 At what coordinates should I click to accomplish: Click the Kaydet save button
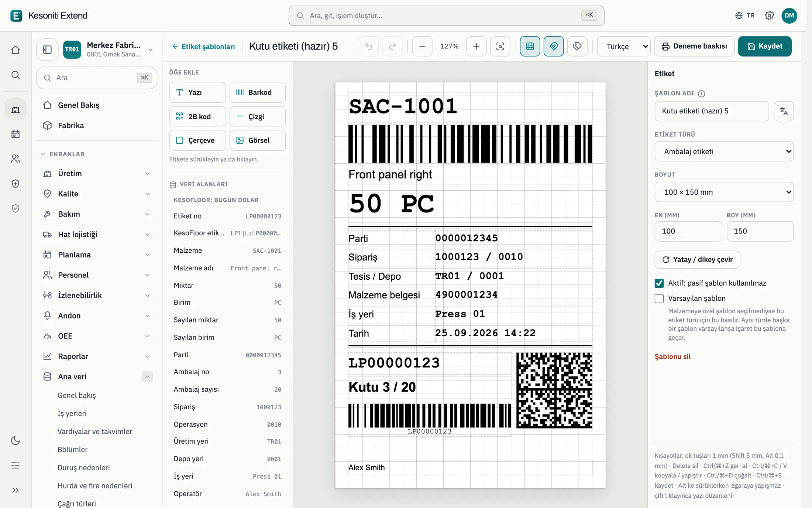click(765, 46)
